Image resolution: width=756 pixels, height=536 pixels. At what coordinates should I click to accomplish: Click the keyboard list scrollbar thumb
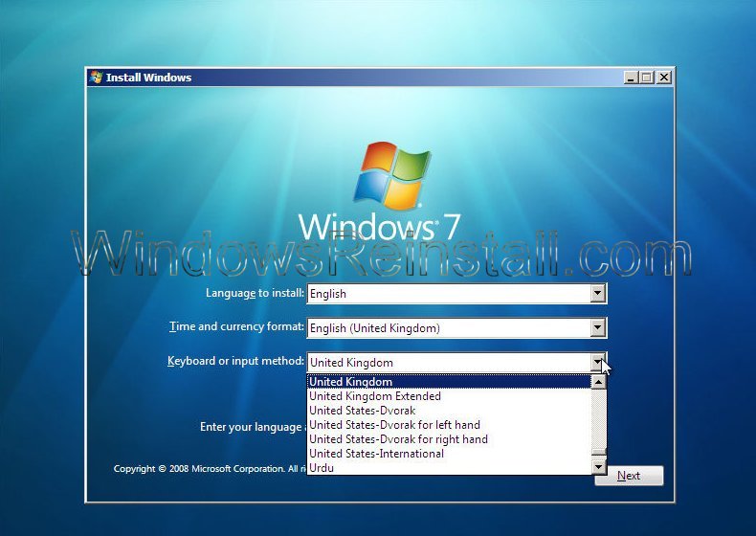point(599,454)
